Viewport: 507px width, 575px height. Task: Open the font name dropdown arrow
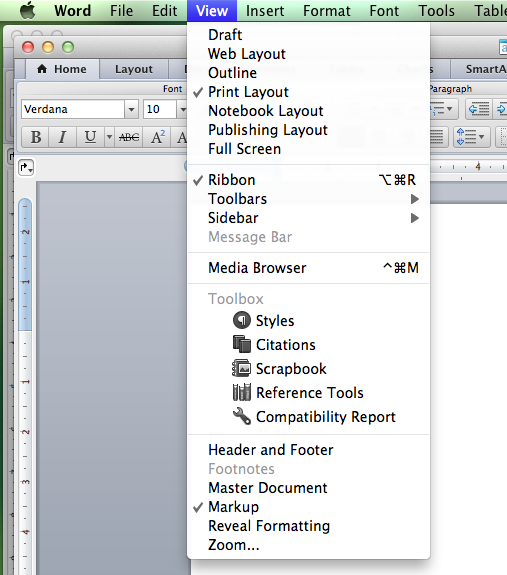(x=131, y=109)
